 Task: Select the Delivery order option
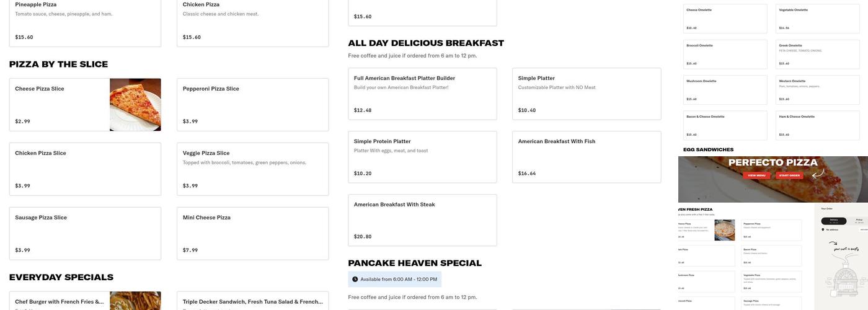tap(833, 221)
